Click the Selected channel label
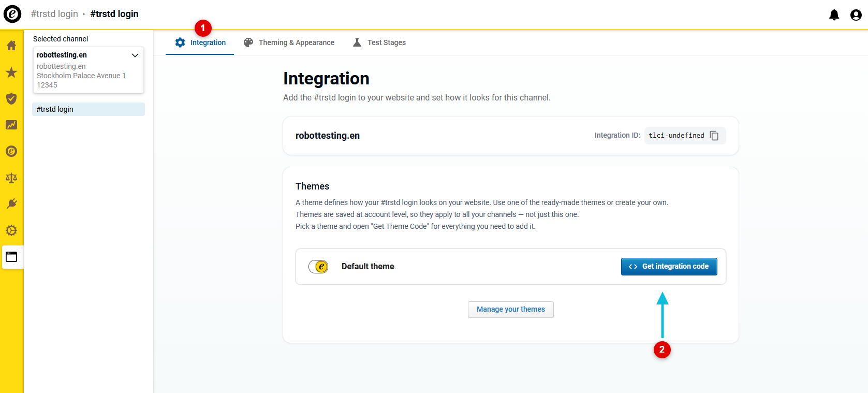 tap(61, 39)
